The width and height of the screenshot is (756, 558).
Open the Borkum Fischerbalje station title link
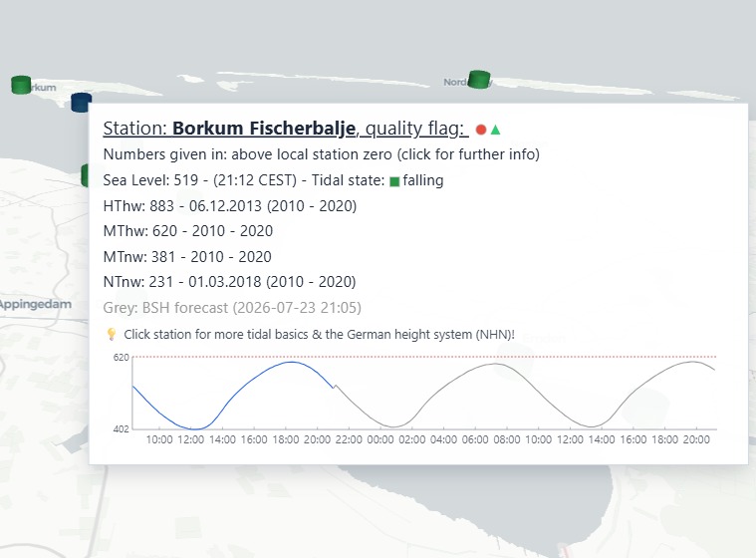[x=286, y=129]
